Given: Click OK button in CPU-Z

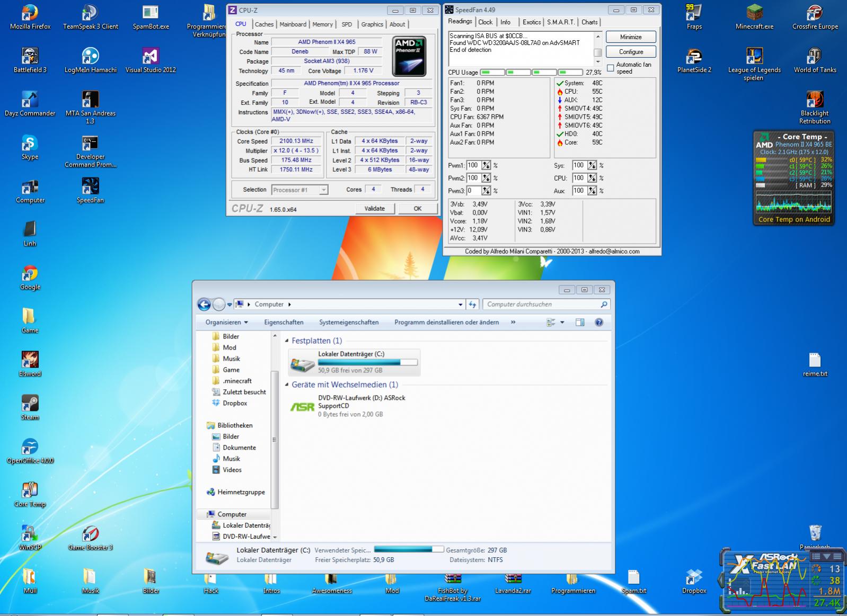Looking at the screenshot, I should [418, 209].
